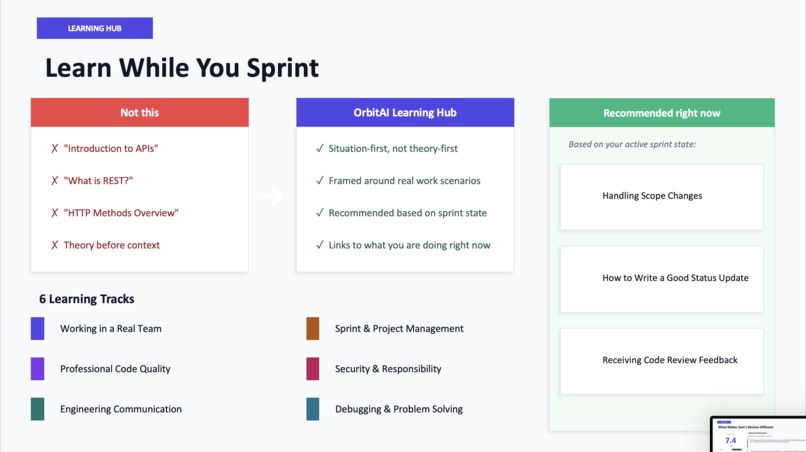Click the X icon beside Introduction to APIs

(x=54, y=149)
